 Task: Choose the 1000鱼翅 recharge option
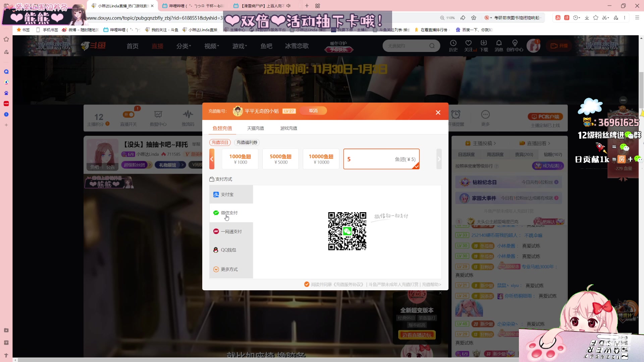(x=240, y=159)
